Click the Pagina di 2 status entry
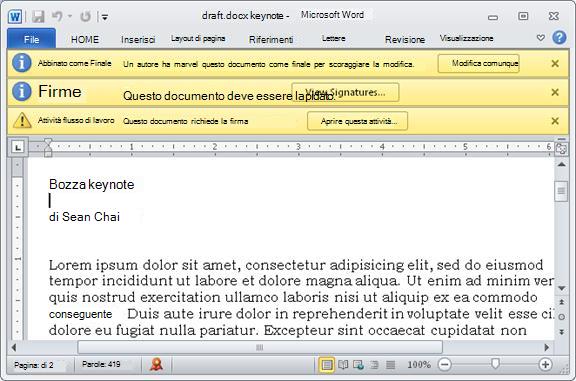The width and height of the screenshot is (576, 381). [33, 365]
